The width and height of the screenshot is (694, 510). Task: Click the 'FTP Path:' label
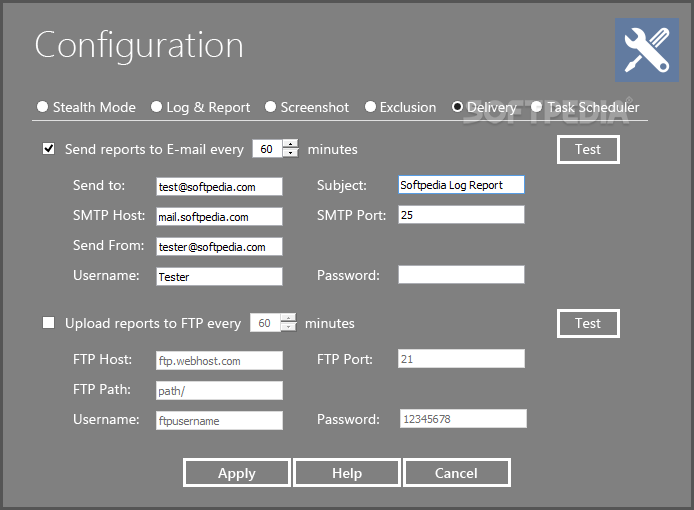(102, 390)
